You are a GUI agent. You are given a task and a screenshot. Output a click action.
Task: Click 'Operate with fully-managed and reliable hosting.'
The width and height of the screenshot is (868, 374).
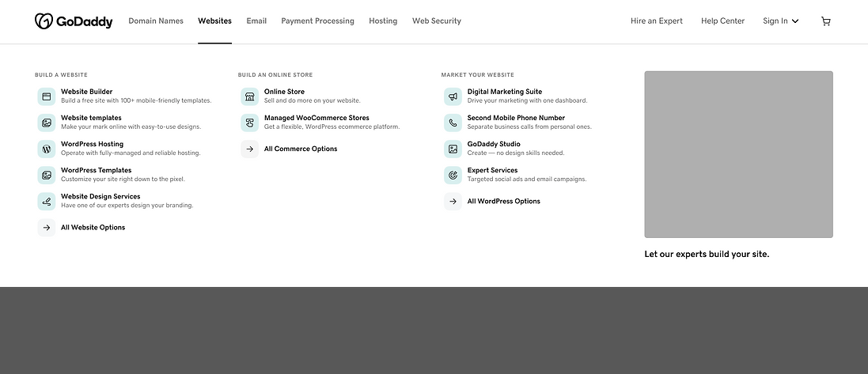tap(131, 153)
